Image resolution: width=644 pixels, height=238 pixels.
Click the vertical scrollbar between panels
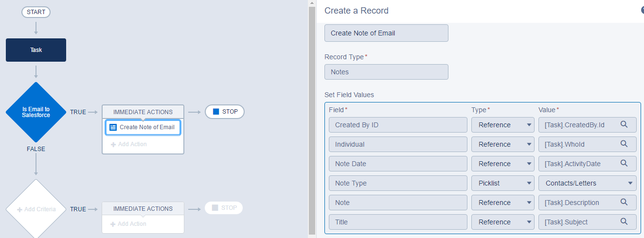pyautogui.click(x=312, y=119)
